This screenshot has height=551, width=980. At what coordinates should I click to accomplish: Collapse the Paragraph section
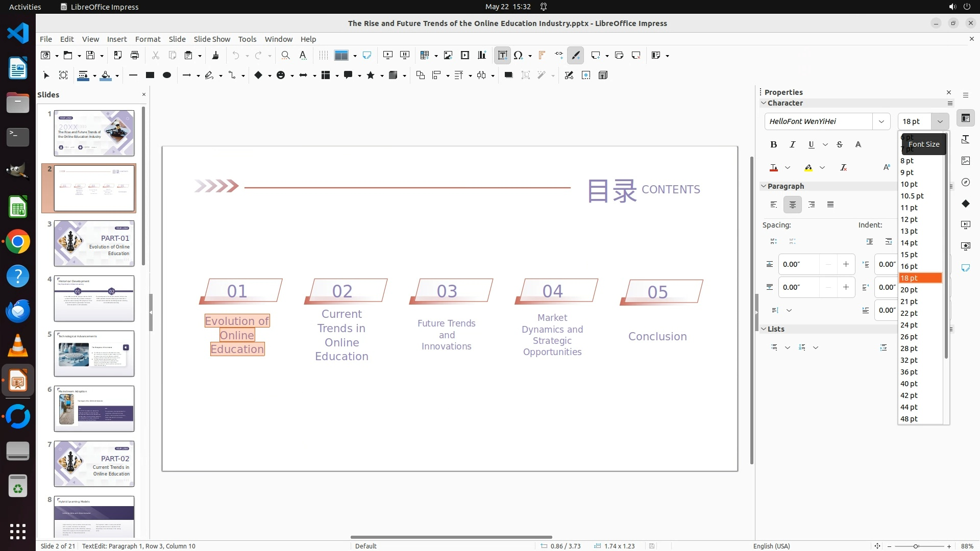click(x=764, y=186)
